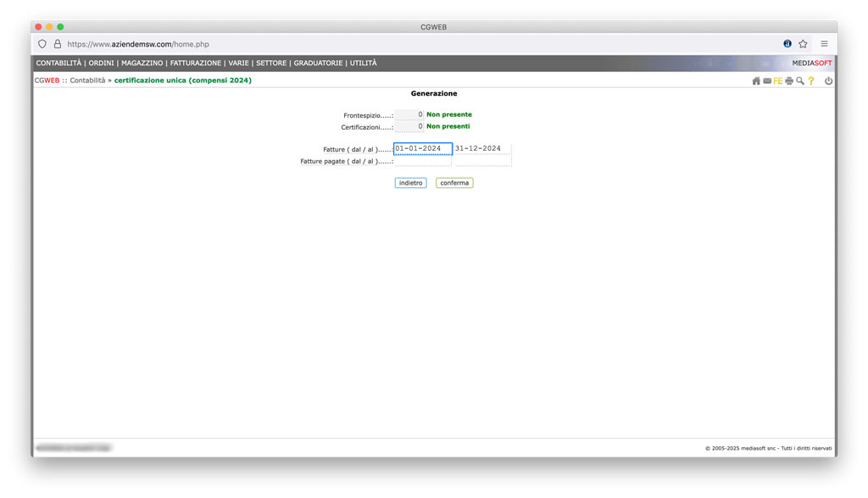The image size is (868, 498).
Task: Open the UTILITÀ menu
Action: tap(364, 64)
